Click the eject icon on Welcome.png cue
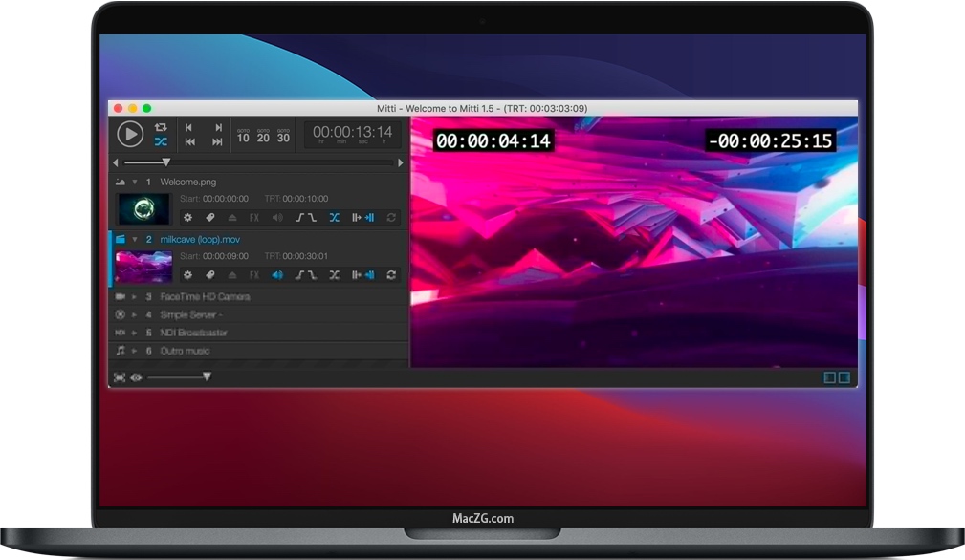The height and width of the screenshot is (560, 965). [232, 218]
